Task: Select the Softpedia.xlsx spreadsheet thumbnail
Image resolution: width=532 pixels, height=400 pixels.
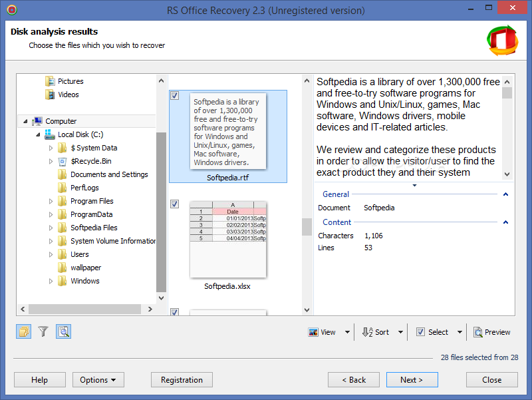Action: [x=228, y=240]
